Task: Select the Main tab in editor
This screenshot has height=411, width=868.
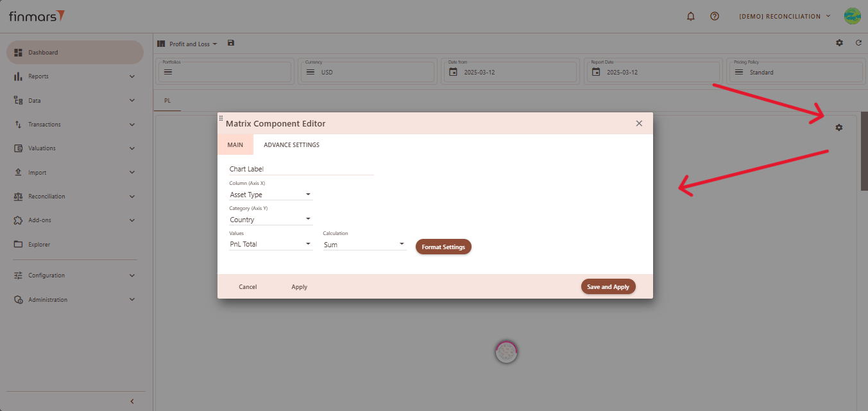Action: pyautogui.click(x=235, y=145)
